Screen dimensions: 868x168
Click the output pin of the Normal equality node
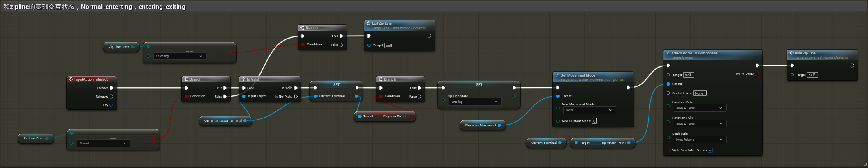click(x=154, y=139)
